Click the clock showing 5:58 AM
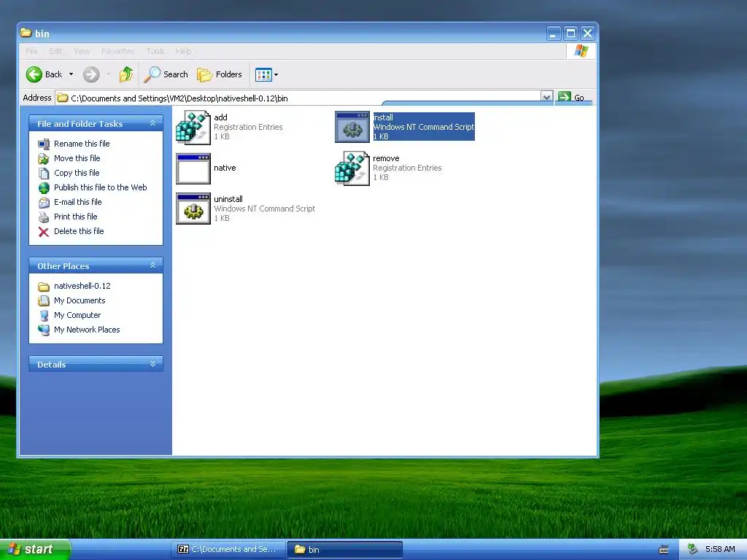Image resolution: width=747 pixels, height=560 pixels. pyautogui.click(x=720, y=550)
